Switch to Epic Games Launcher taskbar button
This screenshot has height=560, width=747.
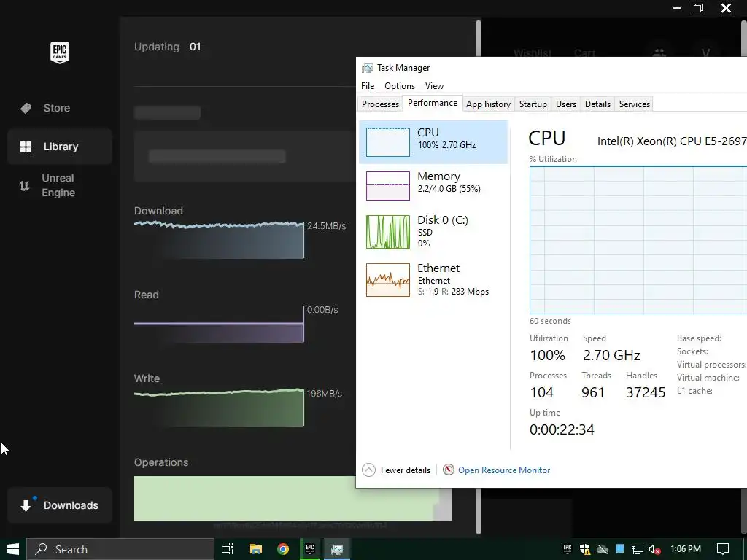tap(310, 549)
